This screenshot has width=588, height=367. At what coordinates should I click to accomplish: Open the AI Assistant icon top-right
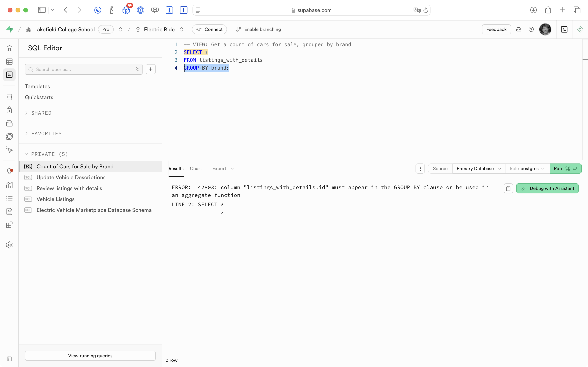click(580, 29)
